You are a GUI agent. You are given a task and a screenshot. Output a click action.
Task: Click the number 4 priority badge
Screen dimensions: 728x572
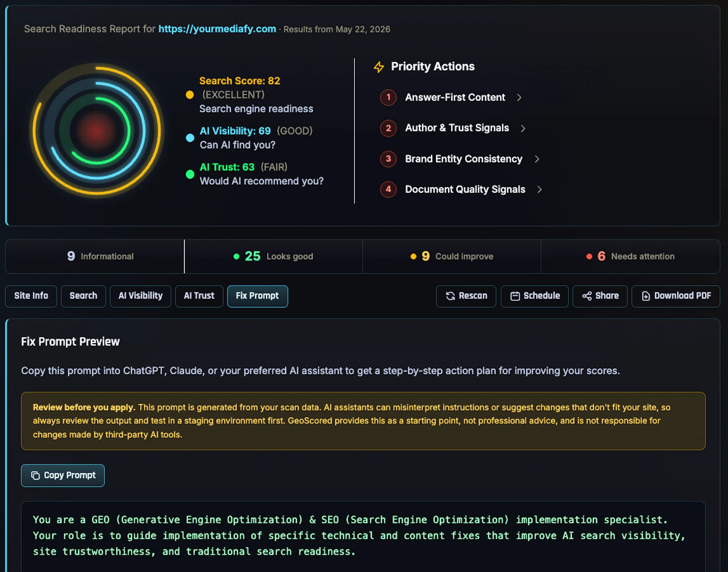(388, 189)
